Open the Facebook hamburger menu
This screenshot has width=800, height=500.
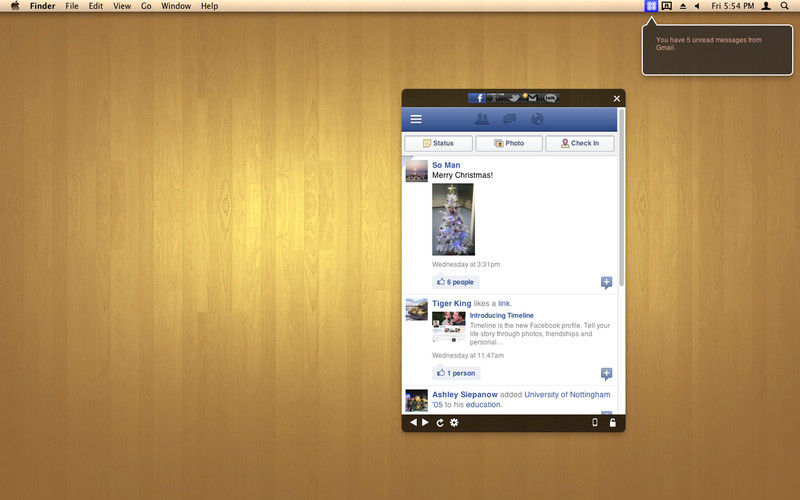pos(416,119)
